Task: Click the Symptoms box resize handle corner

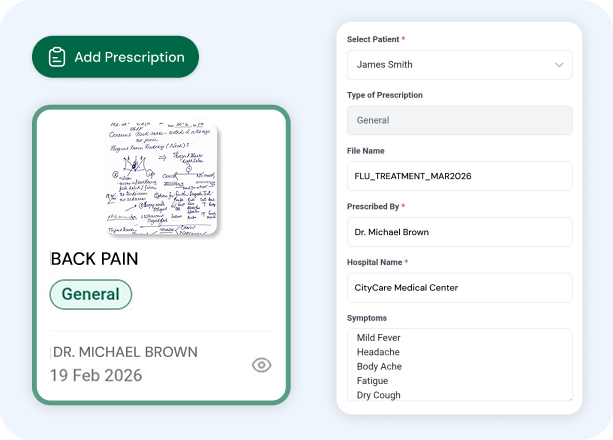Action: pyautogui.click(x=570, y=398)
